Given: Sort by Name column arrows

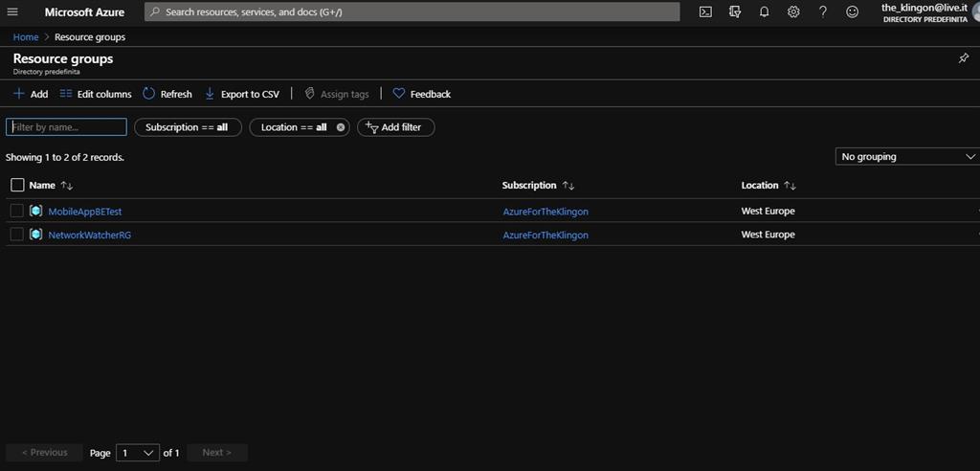Looking at the screenshot, I should 67,186.
